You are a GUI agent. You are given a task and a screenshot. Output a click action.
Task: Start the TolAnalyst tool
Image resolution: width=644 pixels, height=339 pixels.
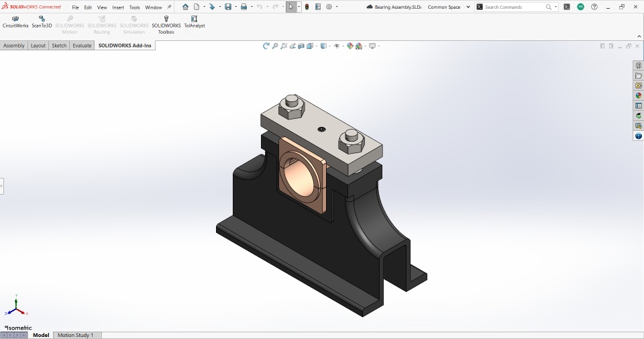coord(195,22)
